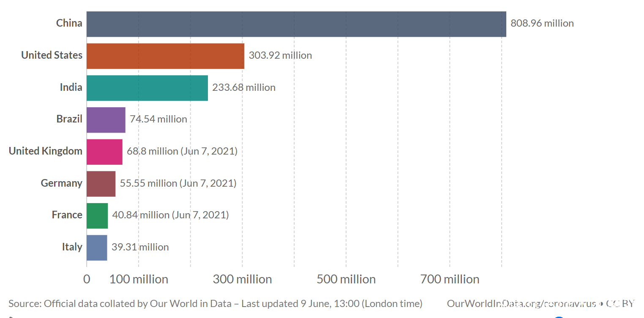Click the 303.92 million value label
644x318 pixels.
[x=280, y=55]
